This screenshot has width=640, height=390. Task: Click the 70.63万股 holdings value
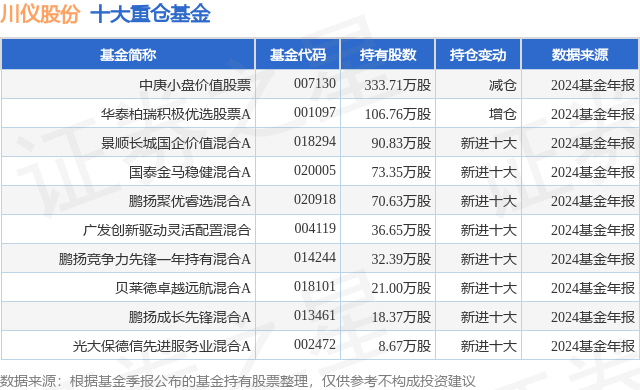click(401, 201)
